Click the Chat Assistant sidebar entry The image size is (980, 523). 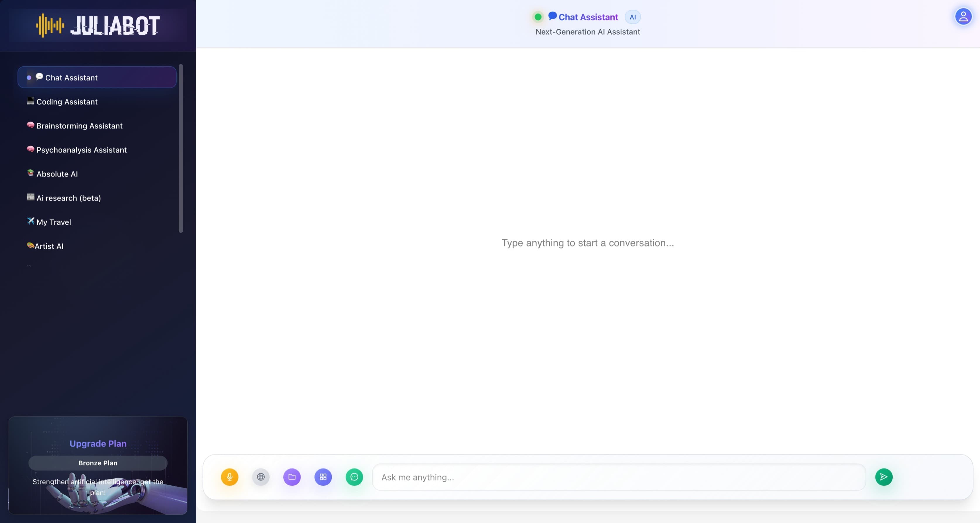(x=71, y=77)
